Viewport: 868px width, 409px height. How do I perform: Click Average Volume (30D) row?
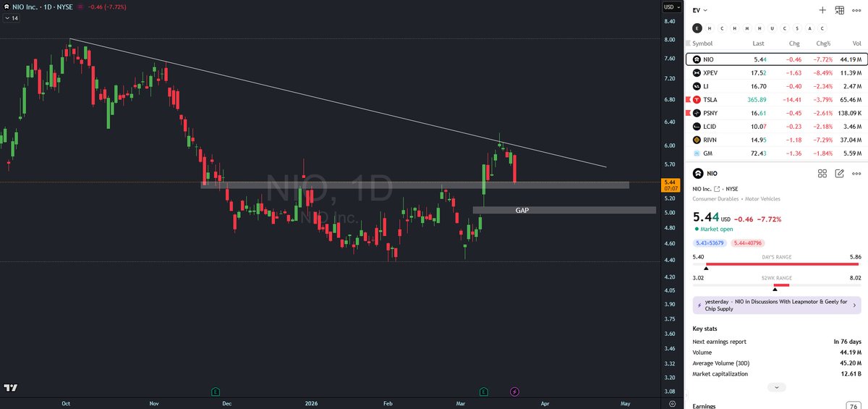[776, 363]
